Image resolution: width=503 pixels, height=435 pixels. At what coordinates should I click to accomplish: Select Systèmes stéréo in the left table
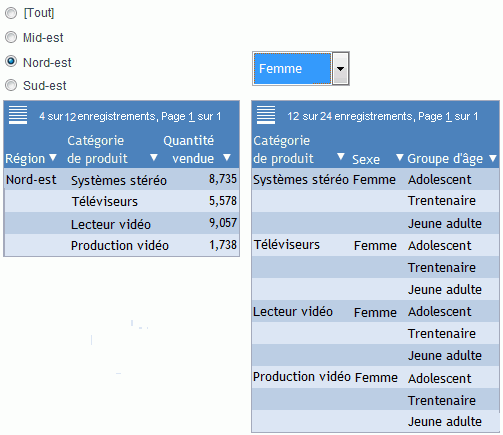pyautogui.click(x=119, y=180)
